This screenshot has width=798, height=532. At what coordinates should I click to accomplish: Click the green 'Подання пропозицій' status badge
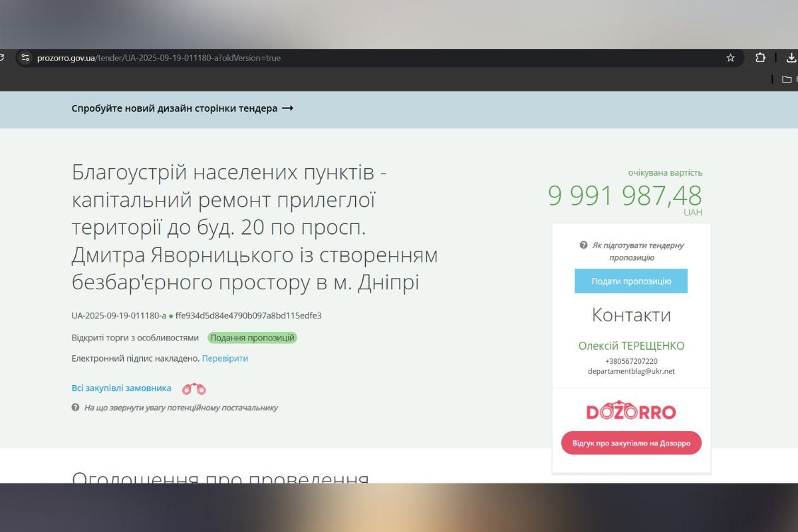coord(254,338)
